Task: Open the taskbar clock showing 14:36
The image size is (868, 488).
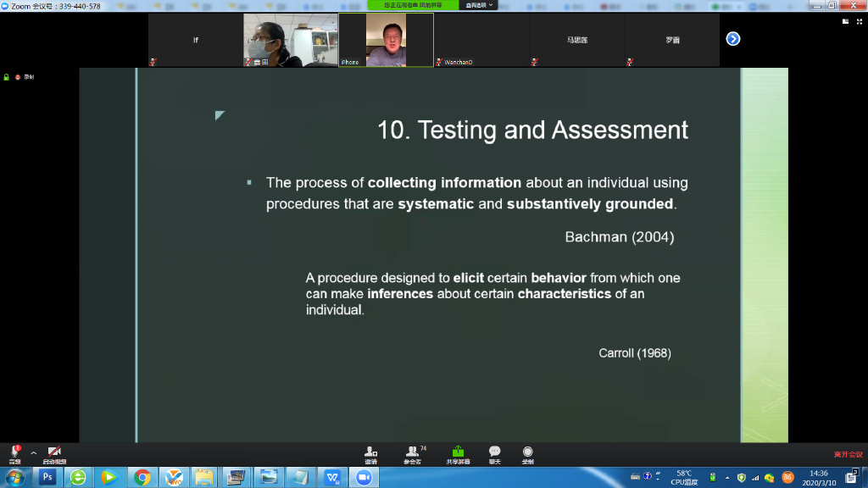Action: pyautogui.click(x=819, y=477)
